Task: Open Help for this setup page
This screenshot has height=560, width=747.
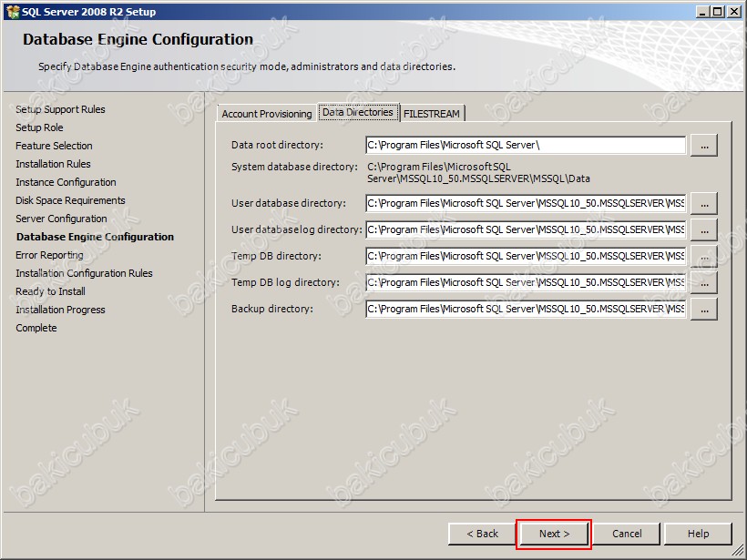Action: 698,534
